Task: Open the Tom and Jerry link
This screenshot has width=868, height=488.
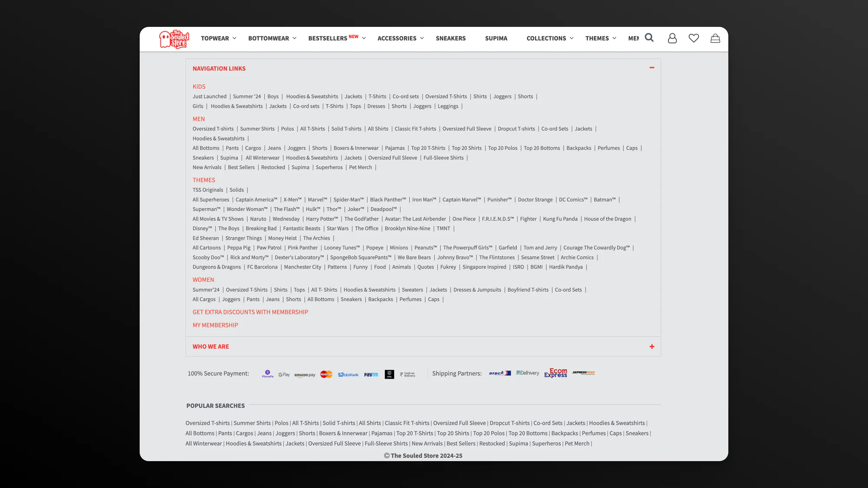Action: 540,248
